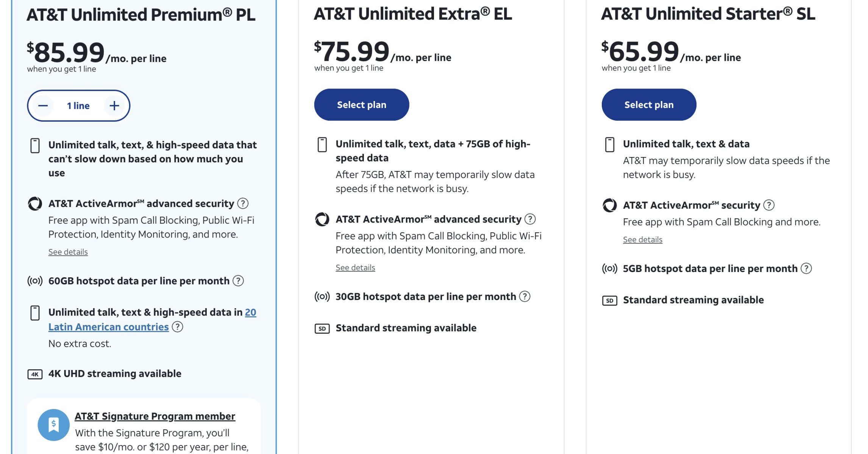Select the Unlimited Extra EL plan
868x454 pixels.
(361, 105)
